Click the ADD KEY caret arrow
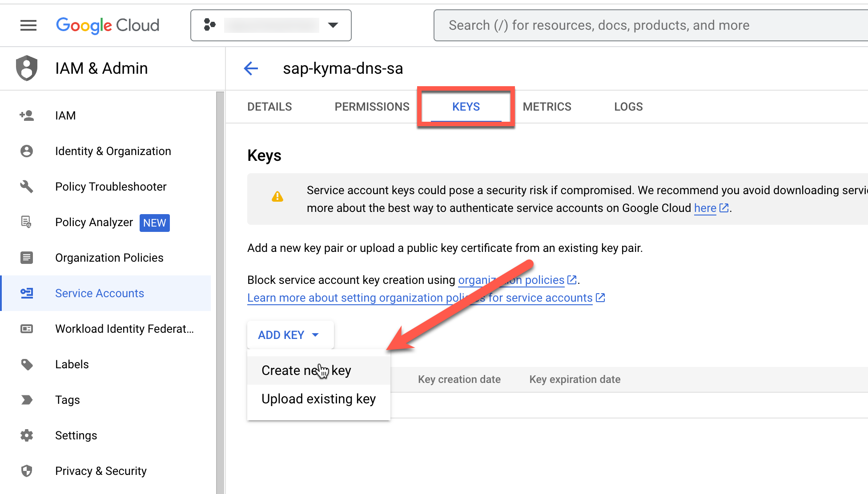The width and height of the screenshot is (868, 494). (x=315, y=335)
